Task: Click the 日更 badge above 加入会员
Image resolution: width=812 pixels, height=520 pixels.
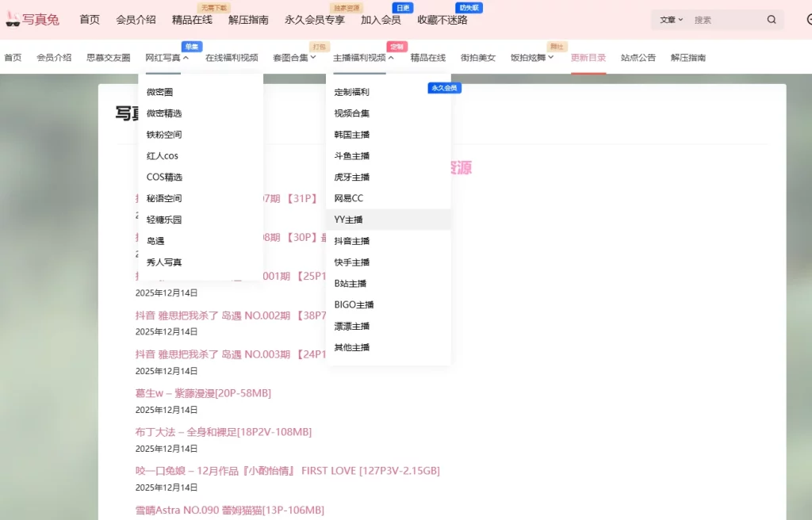Action: [x=402, y=8]
